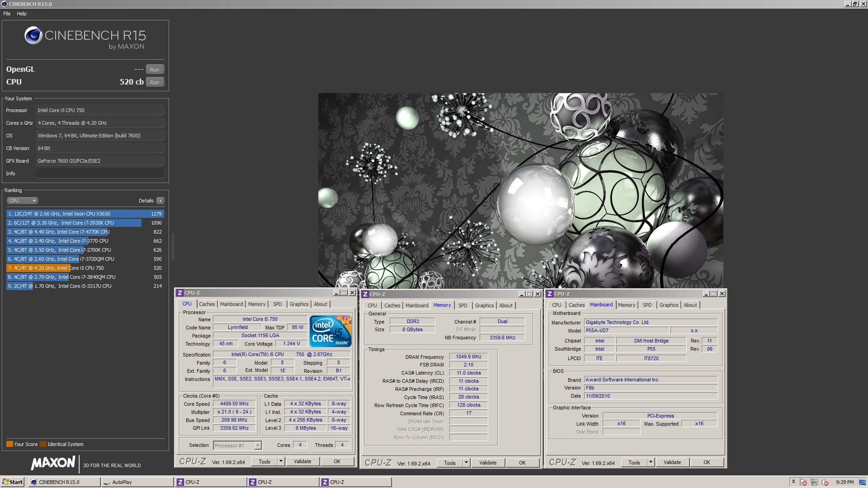The image size is (868, 488).
Task: Open About tab in first CPU-Z window
Action: pos(321,304)
